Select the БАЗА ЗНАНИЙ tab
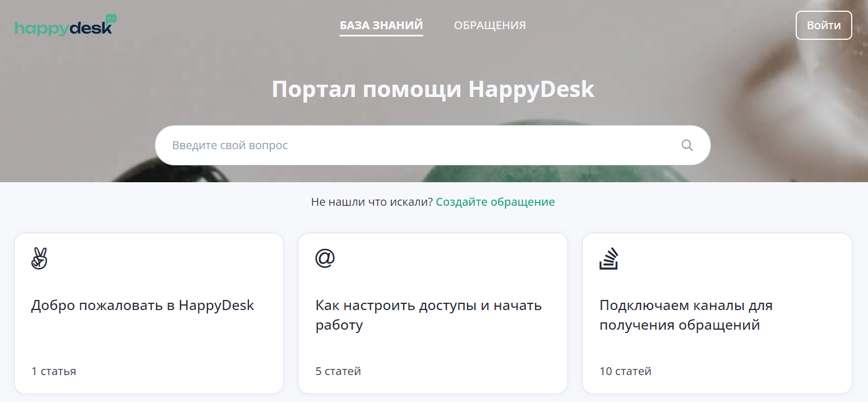Screen dimensions: 868x402 (x=381, y=25)
